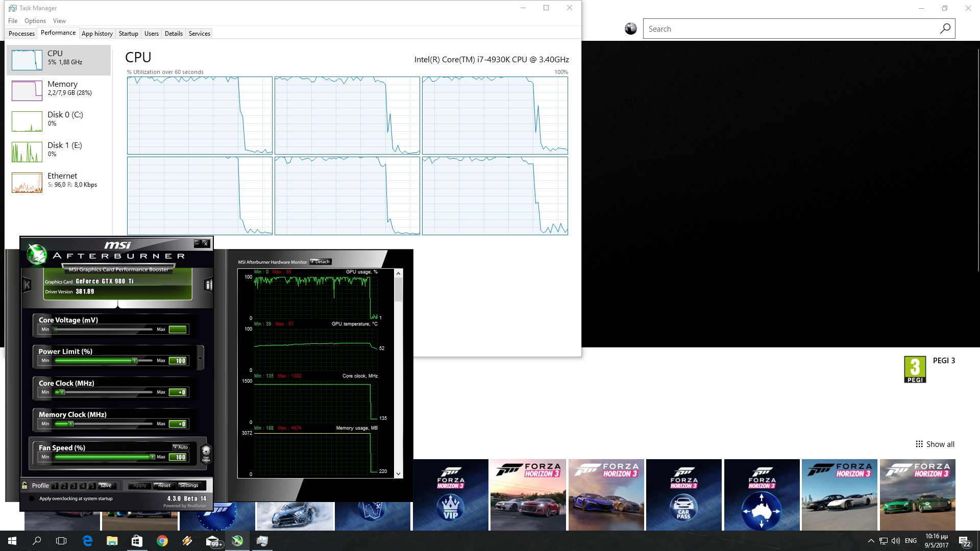Viewport: 980px width, 551px height.
Task: Click the search magnifier icon in Store
Action: pos(945,29)
